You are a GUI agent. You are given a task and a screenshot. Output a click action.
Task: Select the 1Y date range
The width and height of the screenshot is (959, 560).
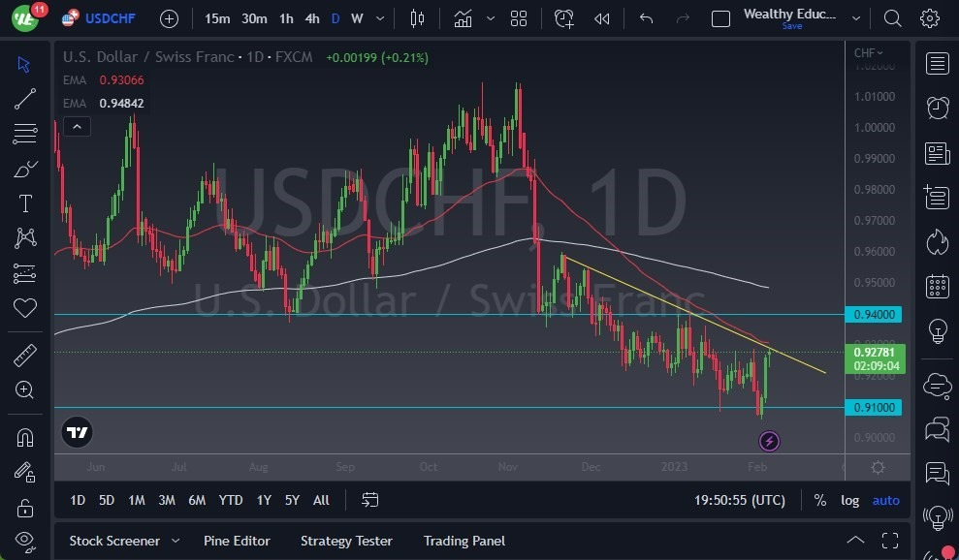tap(263, 501)
